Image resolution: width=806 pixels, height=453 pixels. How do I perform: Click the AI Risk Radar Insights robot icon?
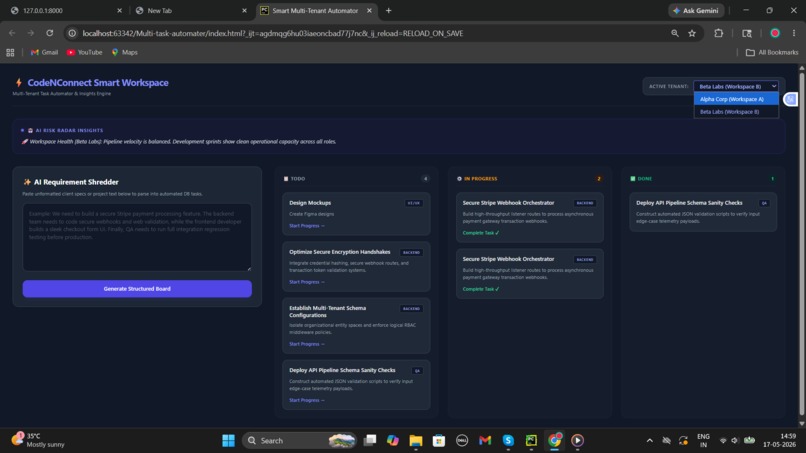coord(30,131)
